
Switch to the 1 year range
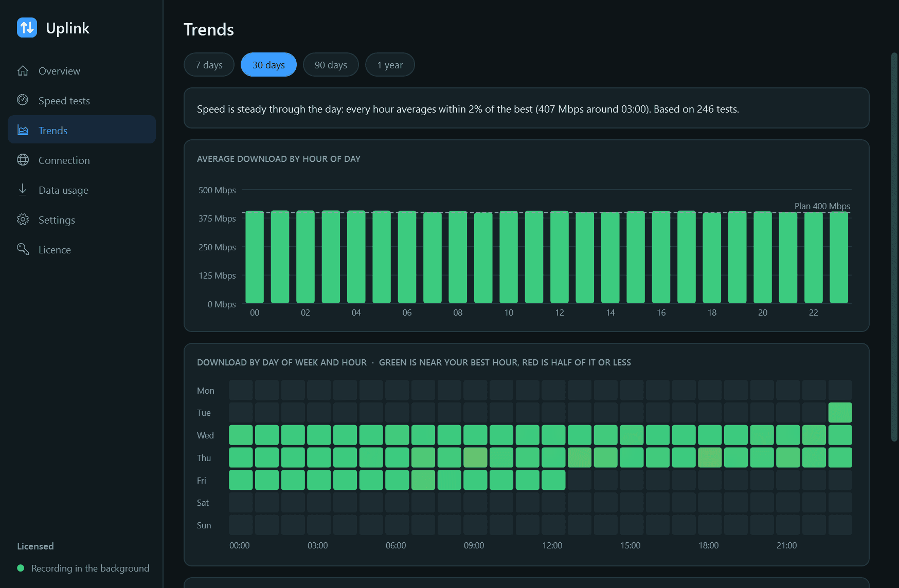point(390,65)
